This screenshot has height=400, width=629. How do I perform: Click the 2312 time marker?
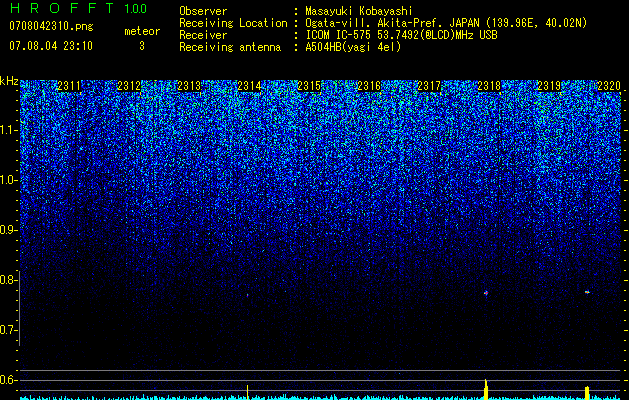[129, 86]
